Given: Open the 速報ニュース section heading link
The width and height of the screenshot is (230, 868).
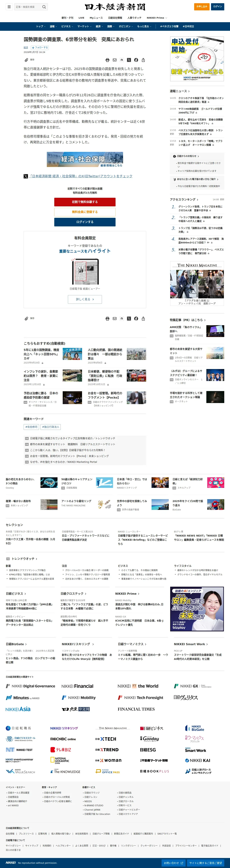Looking at the screenshot, I should (180, 91).
